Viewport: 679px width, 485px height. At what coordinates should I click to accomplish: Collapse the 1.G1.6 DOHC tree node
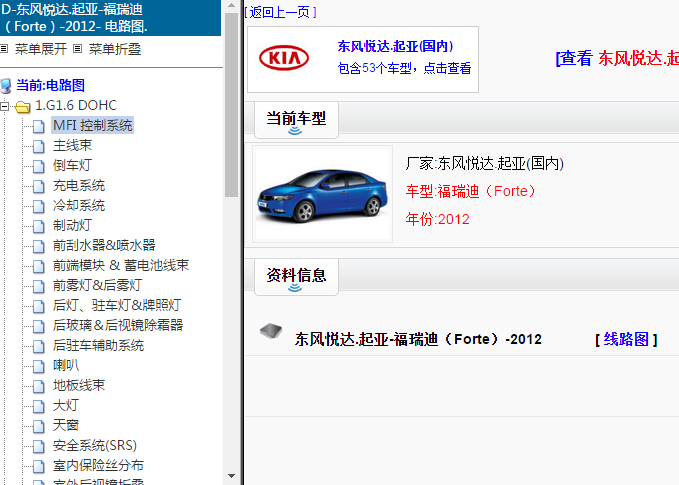pyautogui.click(x=4, y=106)
